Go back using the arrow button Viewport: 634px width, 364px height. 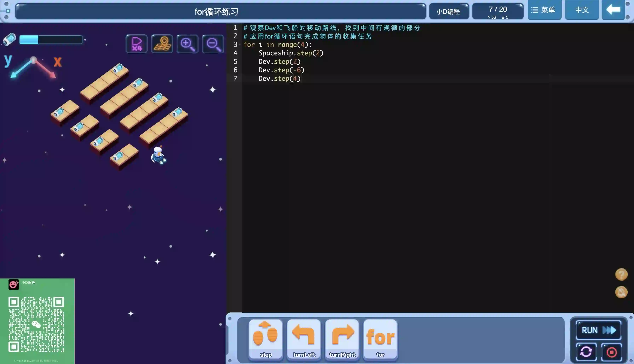pyautogui.click(x=613, y=10)
